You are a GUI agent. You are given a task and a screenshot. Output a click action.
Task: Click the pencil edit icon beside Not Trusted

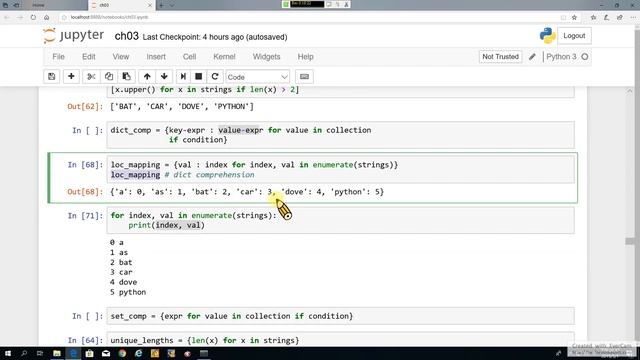[x=532, y=57]
